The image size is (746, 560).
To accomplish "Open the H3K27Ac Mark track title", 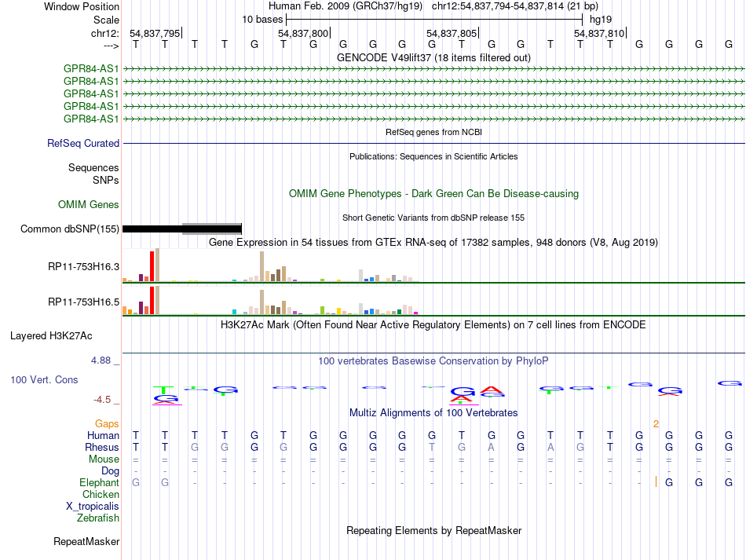I will pyautogui.click(x=433, y=325).
